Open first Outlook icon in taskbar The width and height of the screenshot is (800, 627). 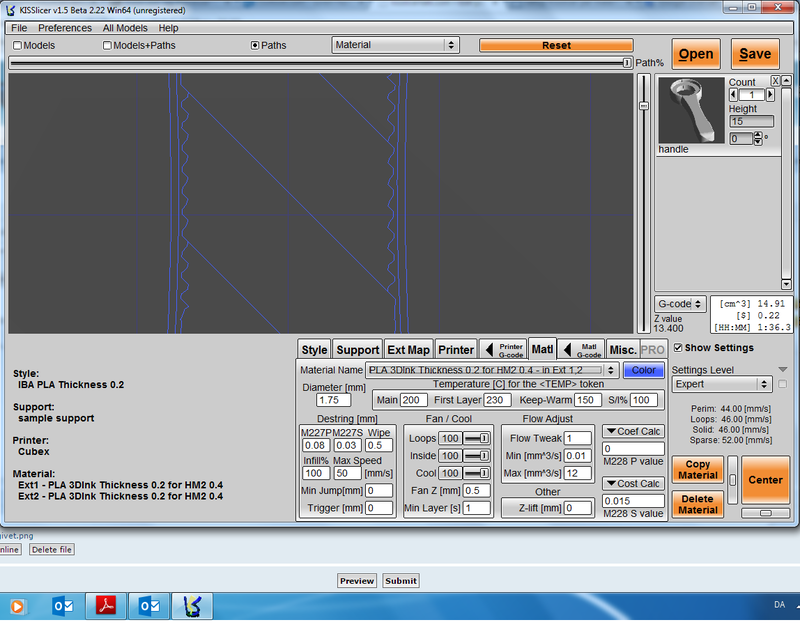(63, 606)
